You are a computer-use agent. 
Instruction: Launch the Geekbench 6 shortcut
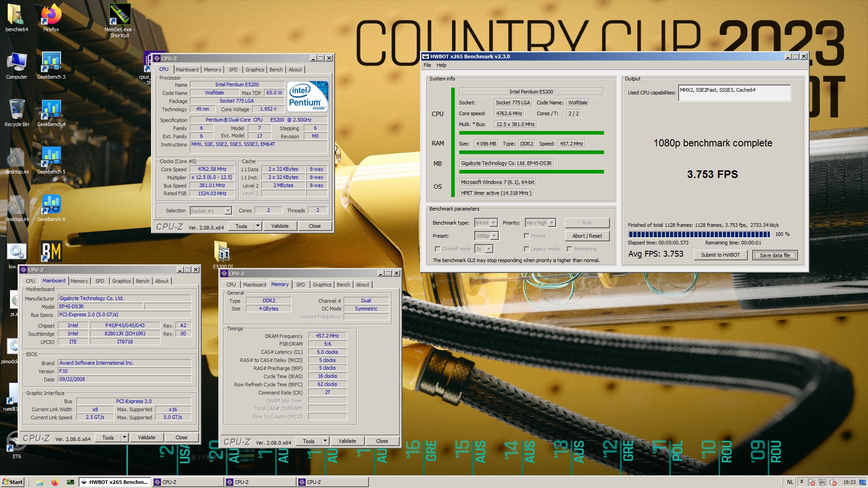(51, 208)
